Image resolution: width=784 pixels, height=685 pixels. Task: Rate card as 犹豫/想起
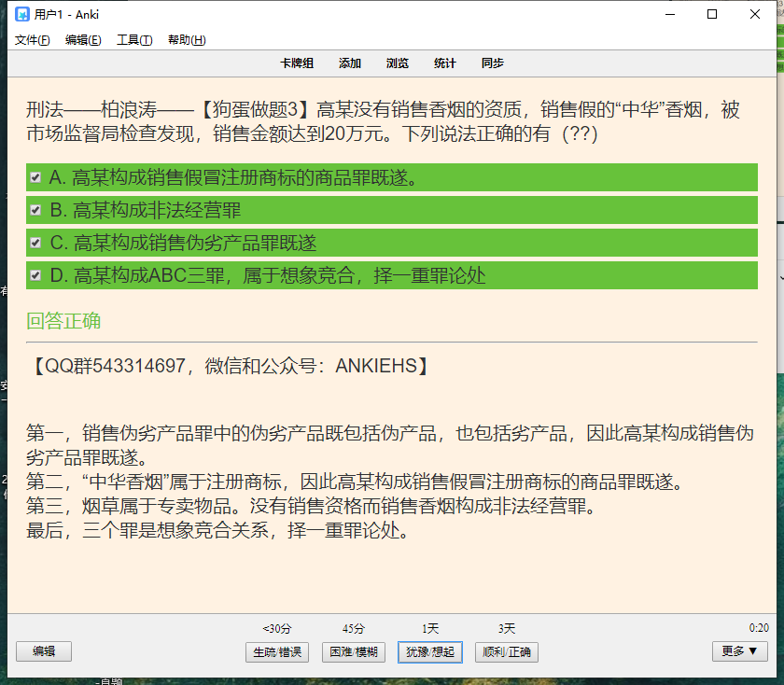(x=430, y=652)
